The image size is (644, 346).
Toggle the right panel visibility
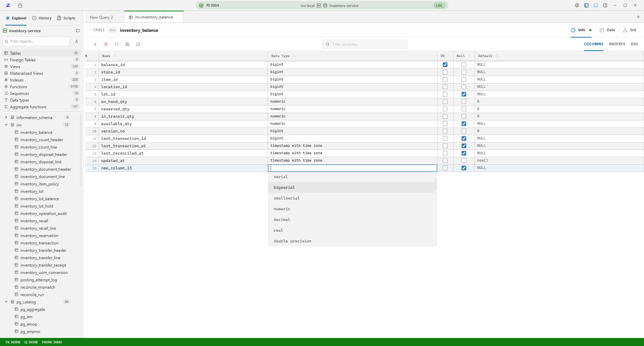pos(605,5)
